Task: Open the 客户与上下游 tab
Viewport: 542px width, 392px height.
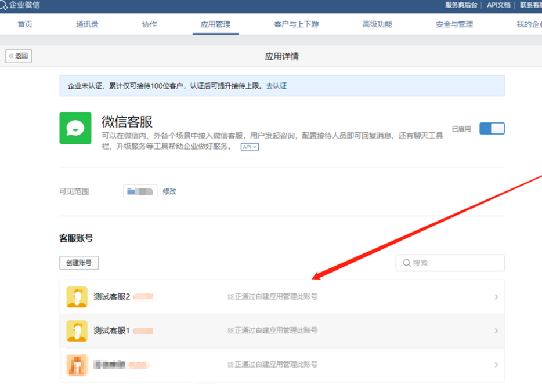Action: click(x=296, y=24)
